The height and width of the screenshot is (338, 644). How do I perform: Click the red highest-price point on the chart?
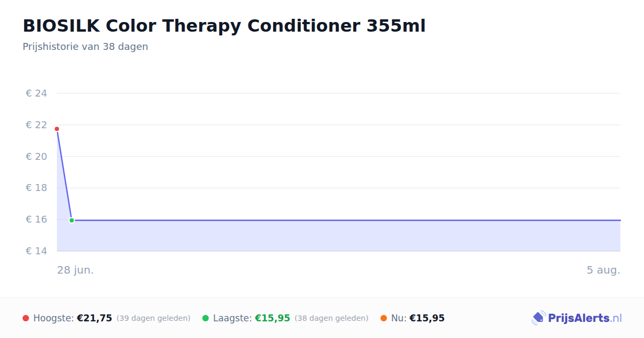(x=57, y=129)
